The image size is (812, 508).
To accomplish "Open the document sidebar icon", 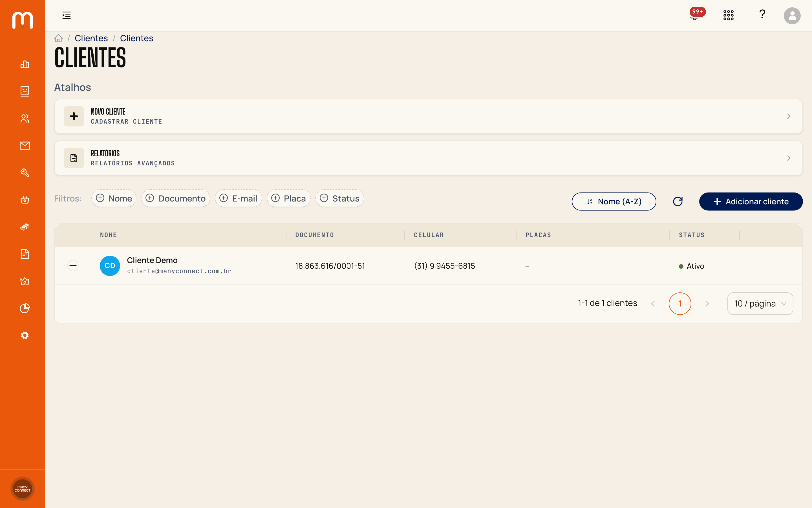I will 25,254.
